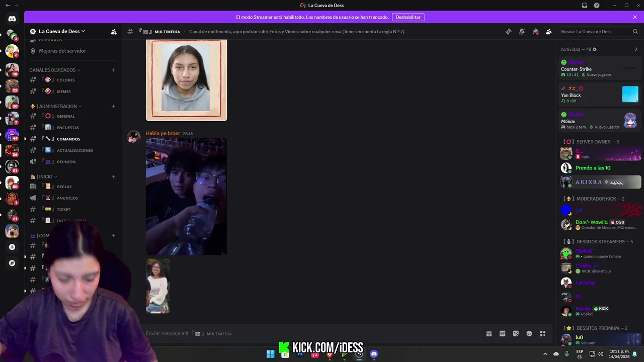This screenshot has height=362, width=644.
Task: Click the add a server plus icon
Action: point(12,247)
